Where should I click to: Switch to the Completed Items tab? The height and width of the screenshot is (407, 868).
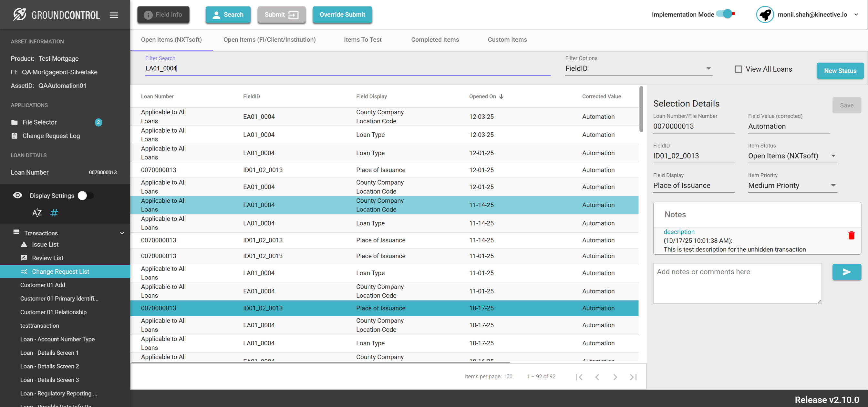[435, 39]
